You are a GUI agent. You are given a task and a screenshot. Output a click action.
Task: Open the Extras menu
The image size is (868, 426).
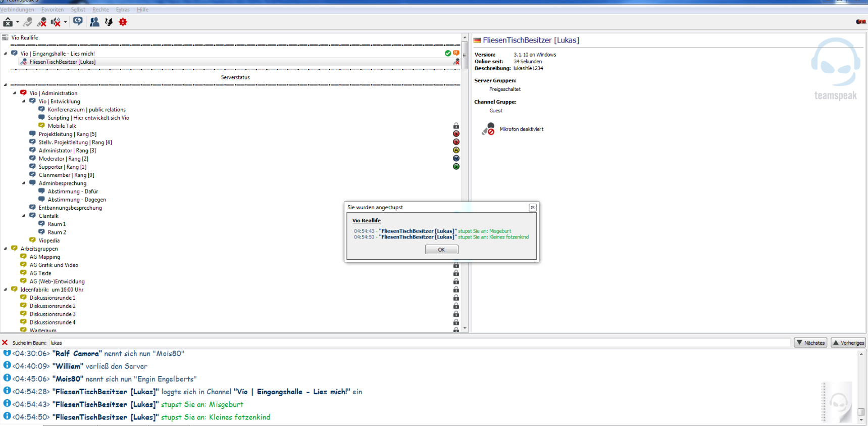[x=123, y=10]
